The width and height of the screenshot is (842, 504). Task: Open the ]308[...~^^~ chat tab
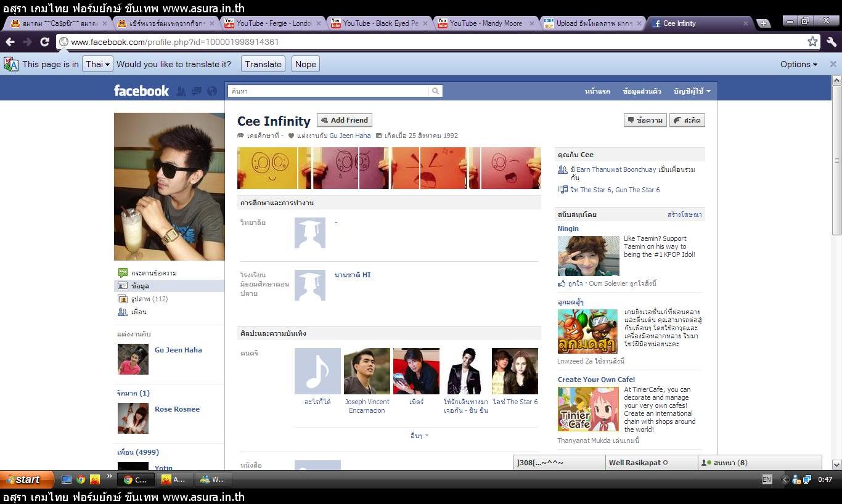point(558,463)
